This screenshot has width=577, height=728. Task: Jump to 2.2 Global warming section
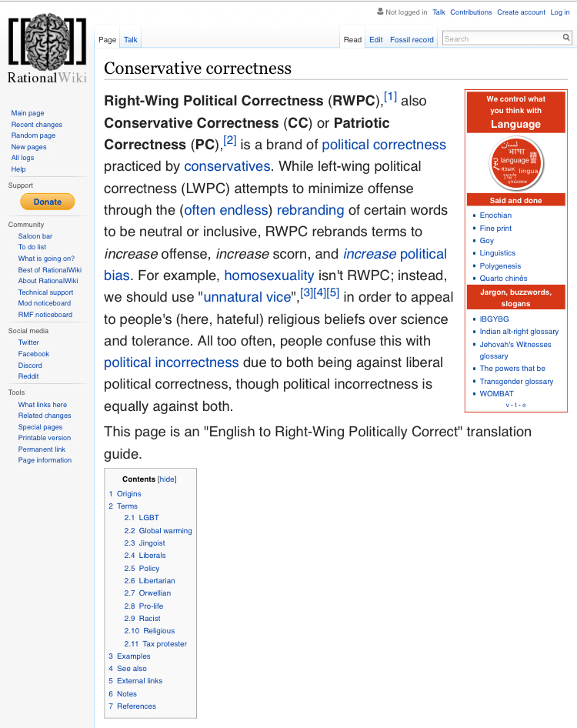158,530
